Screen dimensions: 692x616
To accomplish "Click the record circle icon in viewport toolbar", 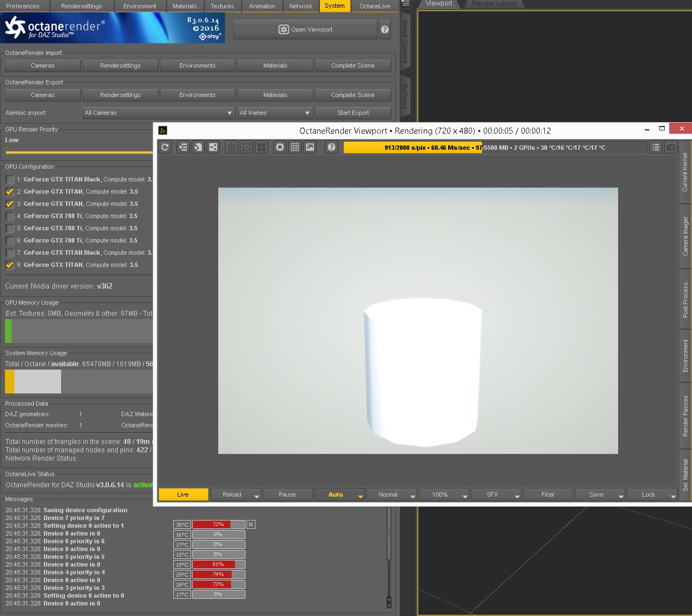I will tap(280, 147).
